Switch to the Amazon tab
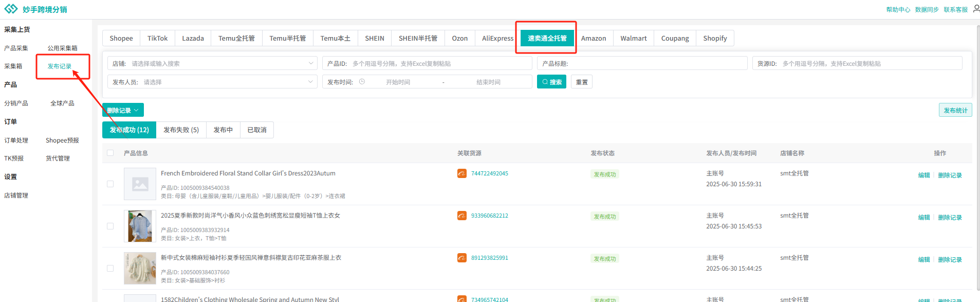Viewport: 980px width, 302px height. click(594, 38)
